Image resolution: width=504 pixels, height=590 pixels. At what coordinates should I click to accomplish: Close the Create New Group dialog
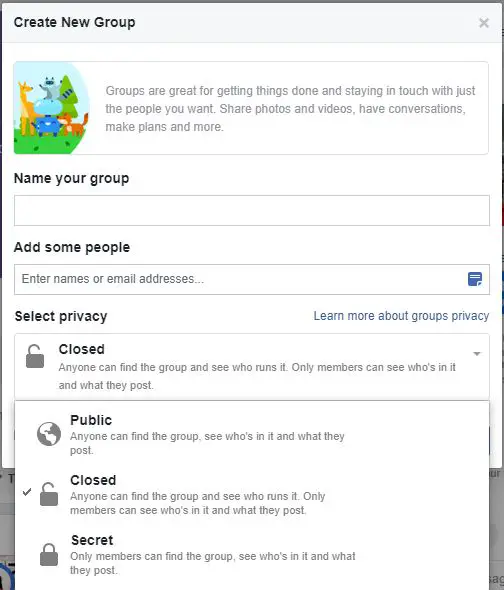484,23
